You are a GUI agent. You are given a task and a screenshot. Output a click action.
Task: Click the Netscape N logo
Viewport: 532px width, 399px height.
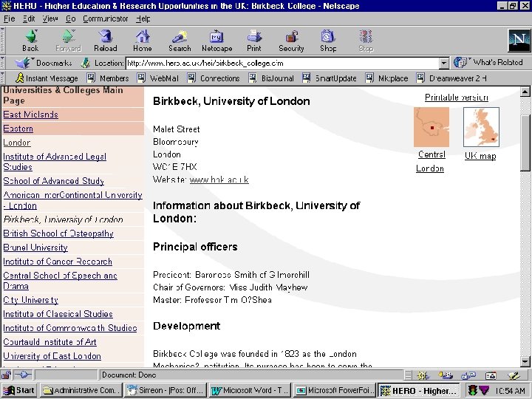coord(519,41)
